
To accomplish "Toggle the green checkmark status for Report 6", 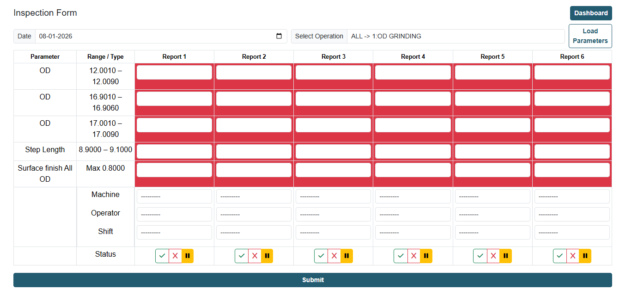I will (559, 256).
